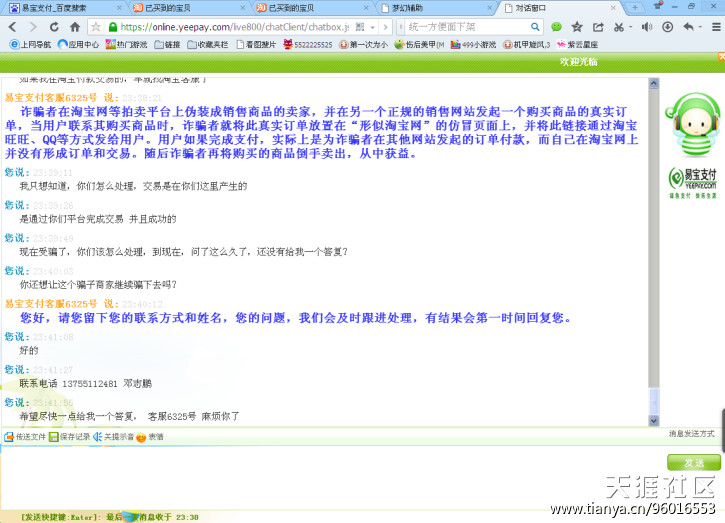
Task: Click the status text 最后一条消息收于 23:38
Action: pyautogui.click(x=152, y=517)
